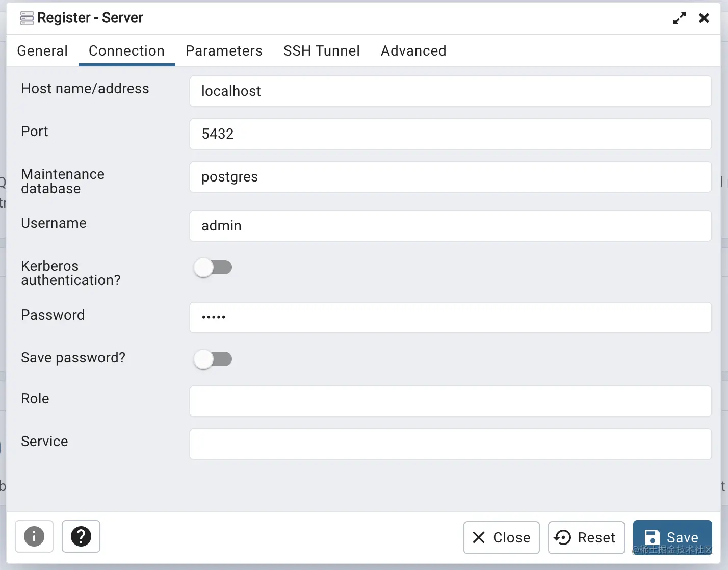Open the Parameters tab
The height and width of the screenshot is (570, 728).
click(x=224, y=51)
